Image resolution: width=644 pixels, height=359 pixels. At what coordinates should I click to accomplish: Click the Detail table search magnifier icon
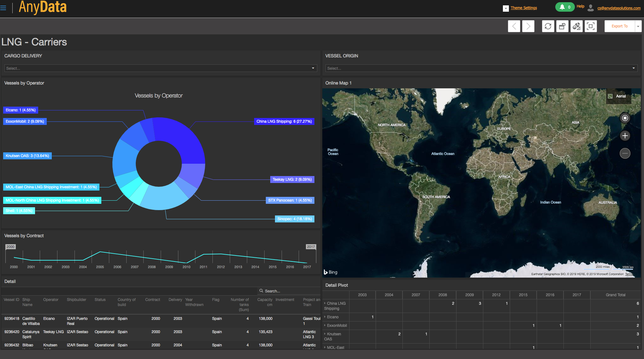(261, 291)
